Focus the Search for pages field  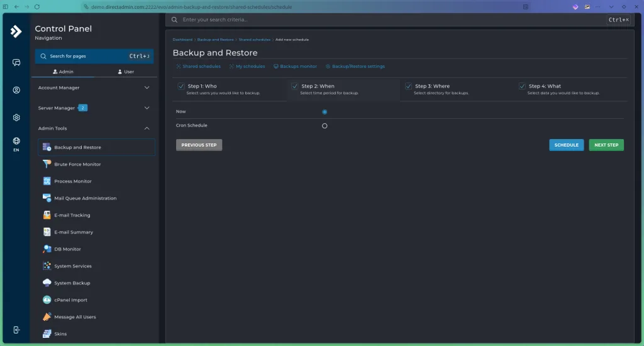(x=94, y=56)
